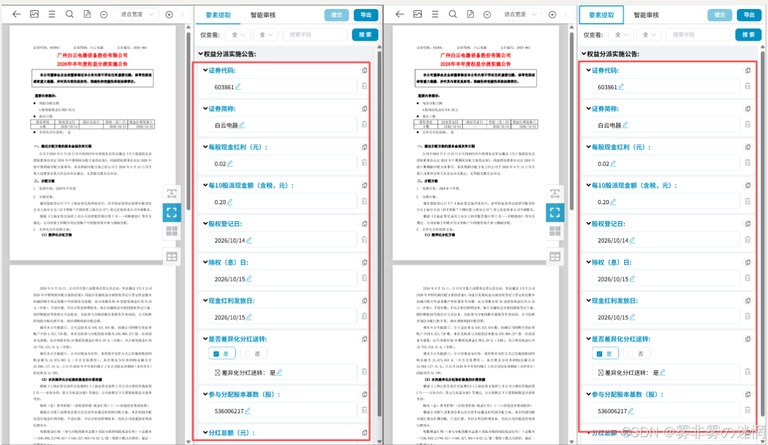The height and width of the screenshot is (445, 768).
Task: Click the 差异化分红送转 value row, left panel
Action: coord(282,373)
